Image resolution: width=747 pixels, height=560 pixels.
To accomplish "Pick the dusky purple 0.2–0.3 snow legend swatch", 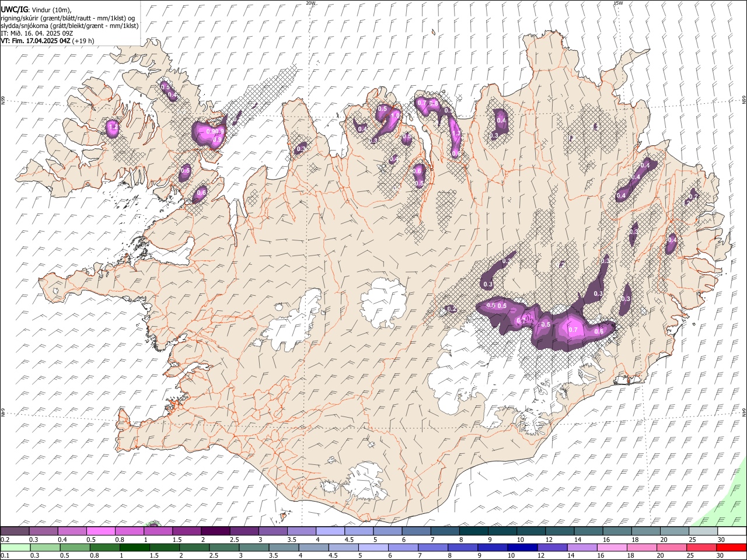I will 15,531.
